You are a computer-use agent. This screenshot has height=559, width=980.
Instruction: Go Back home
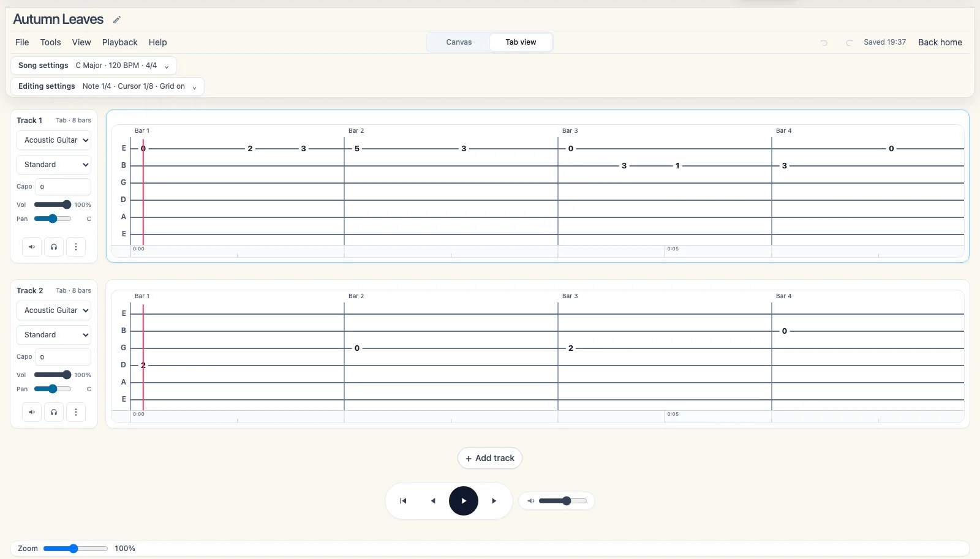[940, 42]
